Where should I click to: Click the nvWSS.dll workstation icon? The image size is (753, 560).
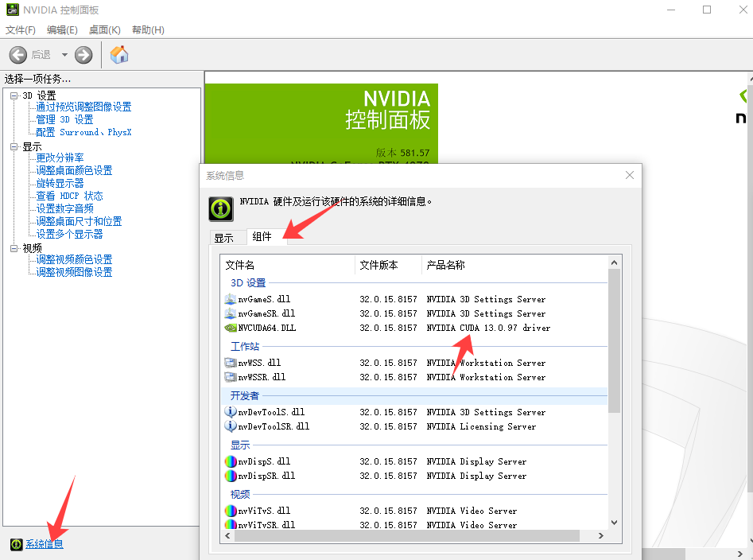click(231, 363)
